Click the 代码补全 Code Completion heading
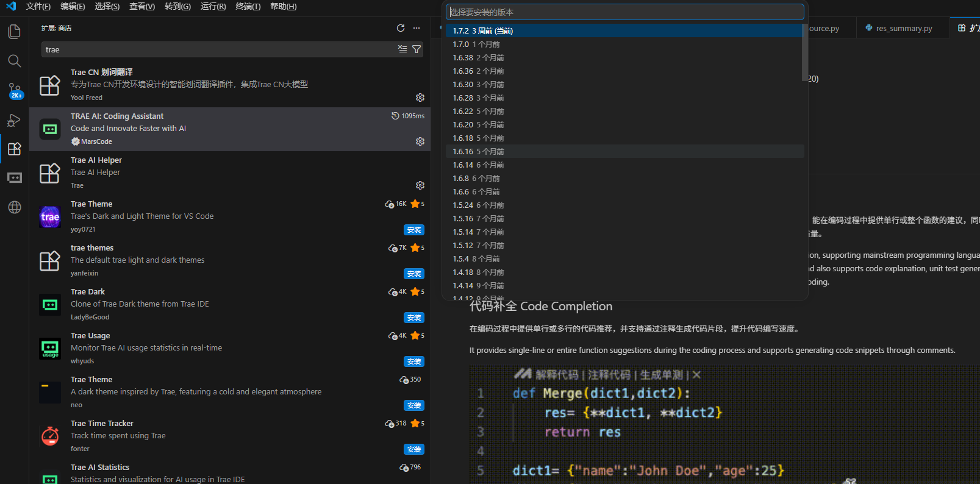 tap(541, 306)
